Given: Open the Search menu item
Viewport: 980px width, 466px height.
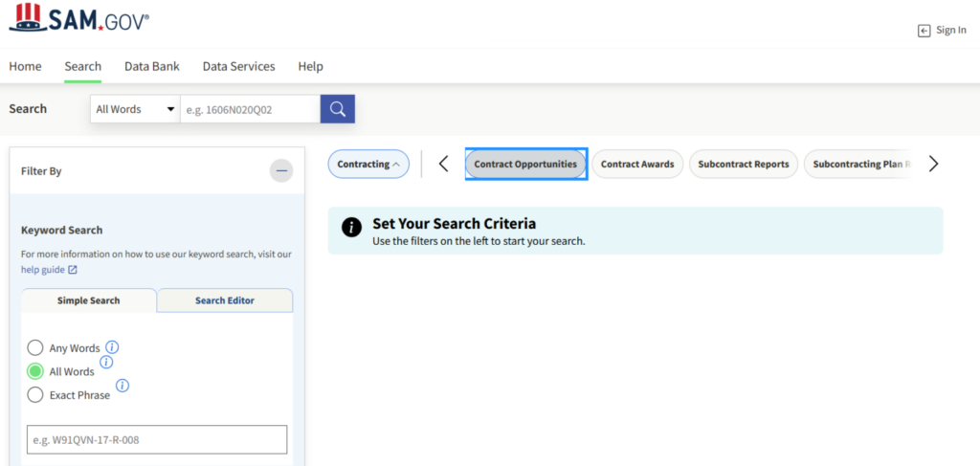Looking at the screenshot, I should (83, 66).
